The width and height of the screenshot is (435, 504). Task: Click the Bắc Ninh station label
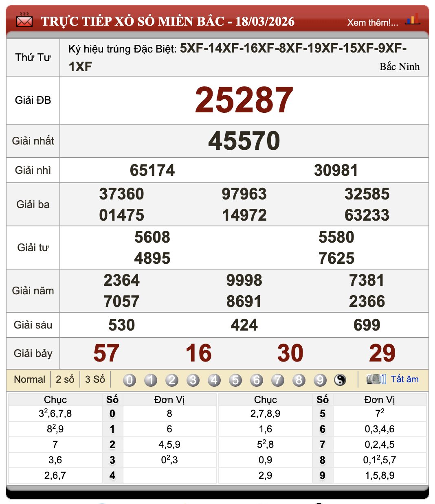400,67
